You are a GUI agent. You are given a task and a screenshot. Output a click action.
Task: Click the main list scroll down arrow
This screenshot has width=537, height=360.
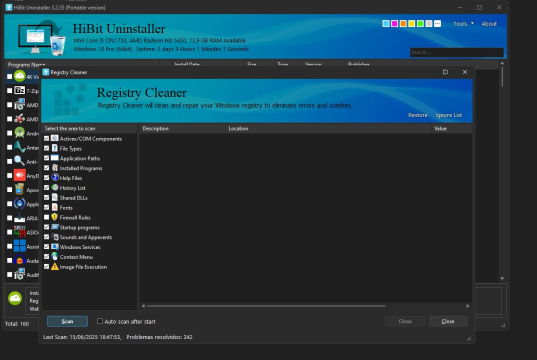(x=502, y=278)
